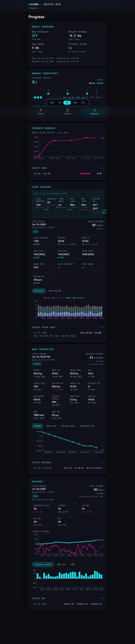Click the Zepp badge under Latest Night

click(x=35, y=232)
